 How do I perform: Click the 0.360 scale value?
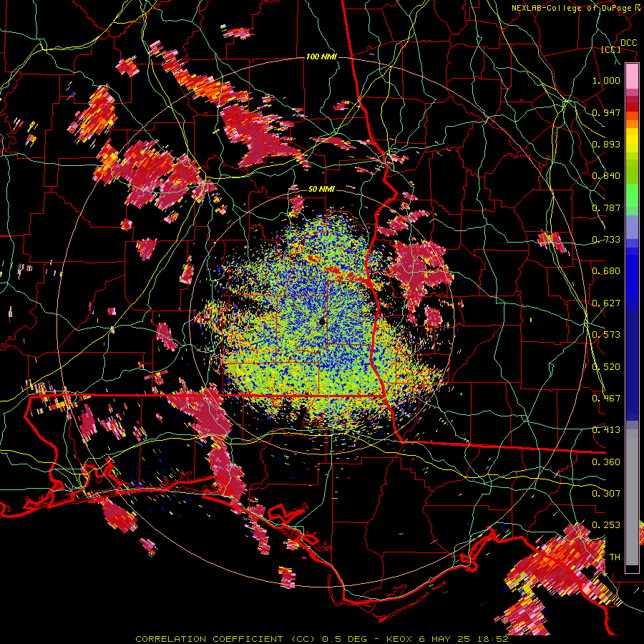click(606, 462)
